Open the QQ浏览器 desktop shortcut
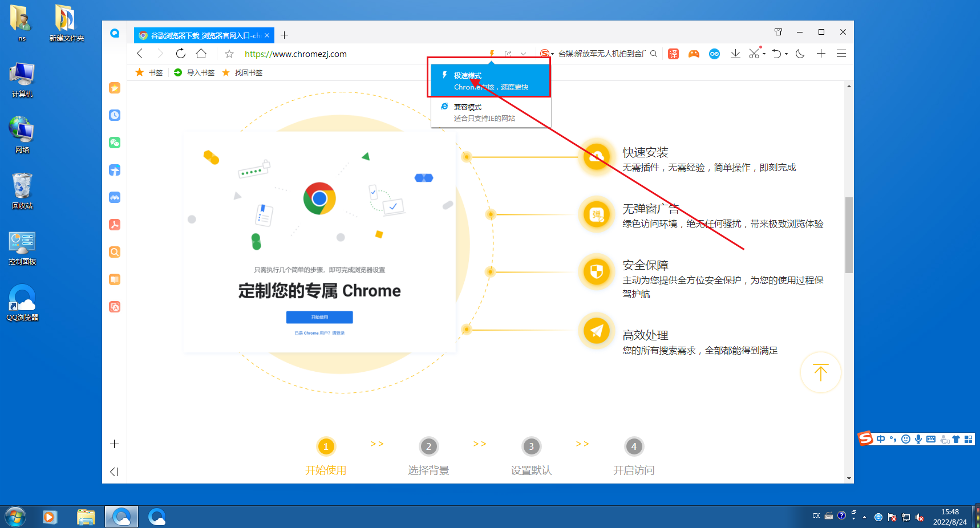The width and height of the screenshot is (980, 528). [22, 303]
